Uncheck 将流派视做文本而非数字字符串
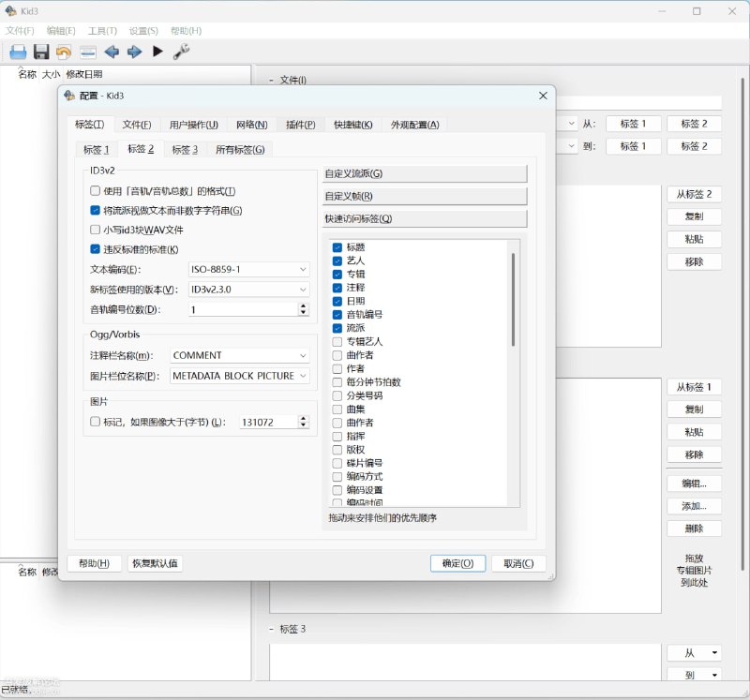The height and width of the screenshot is (700, 750). point(96,211)
